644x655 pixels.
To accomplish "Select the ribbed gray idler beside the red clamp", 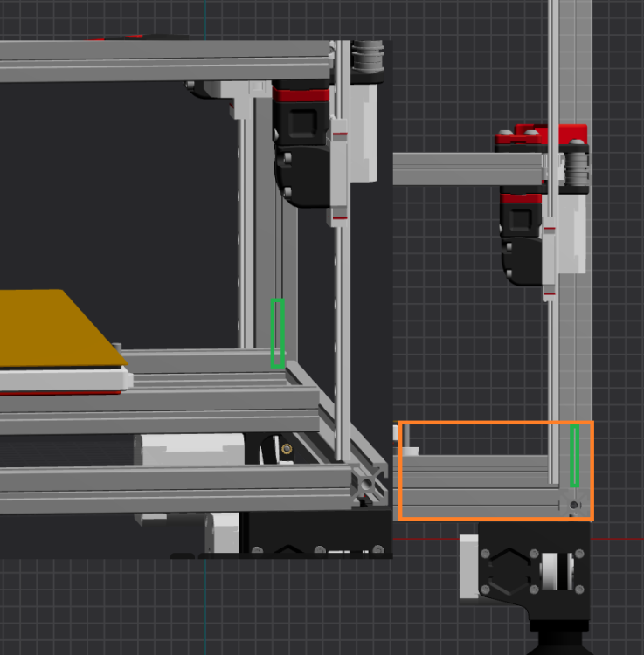I will pos(577,168).
